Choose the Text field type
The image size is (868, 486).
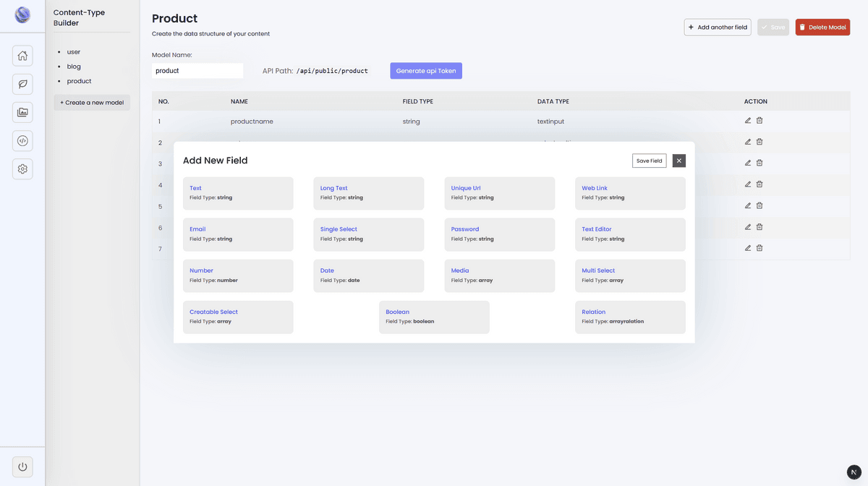[238, 193]
